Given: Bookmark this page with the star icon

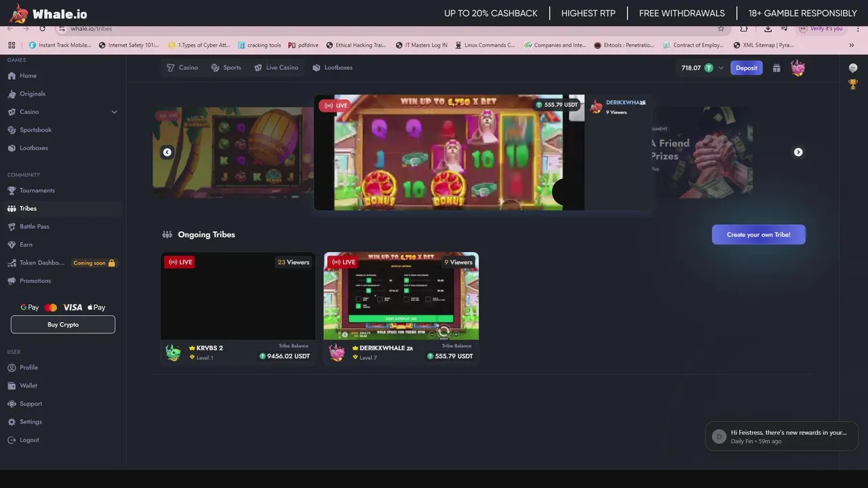Looking at the screenshot, I should tap(721, 28).
